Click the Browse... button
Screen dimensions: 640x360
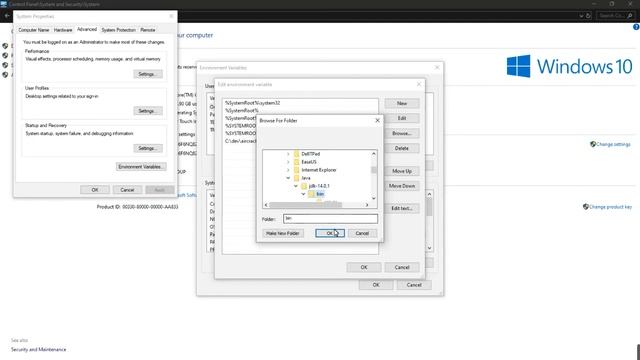[x=402, y=133]
